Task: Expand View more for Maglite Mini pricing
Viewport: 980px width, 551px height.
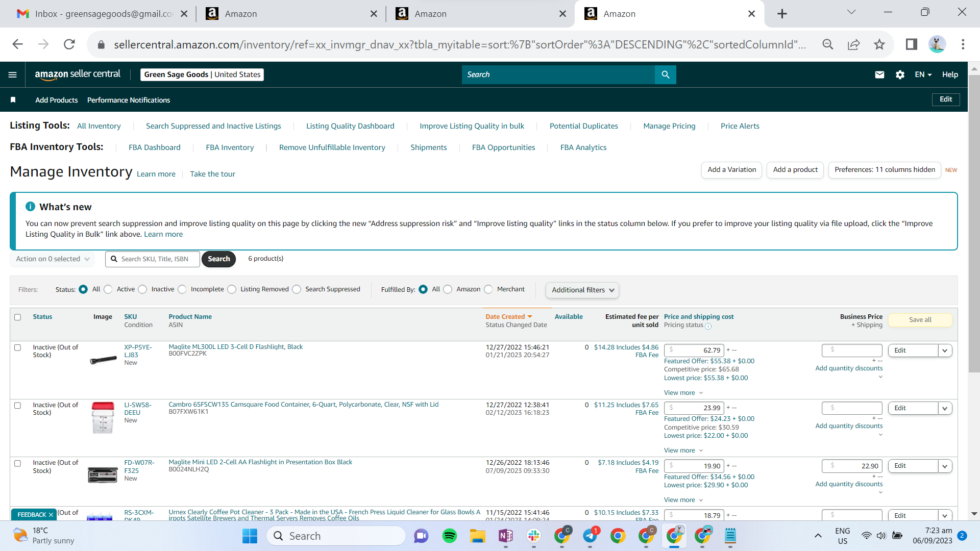Action: 683,500
